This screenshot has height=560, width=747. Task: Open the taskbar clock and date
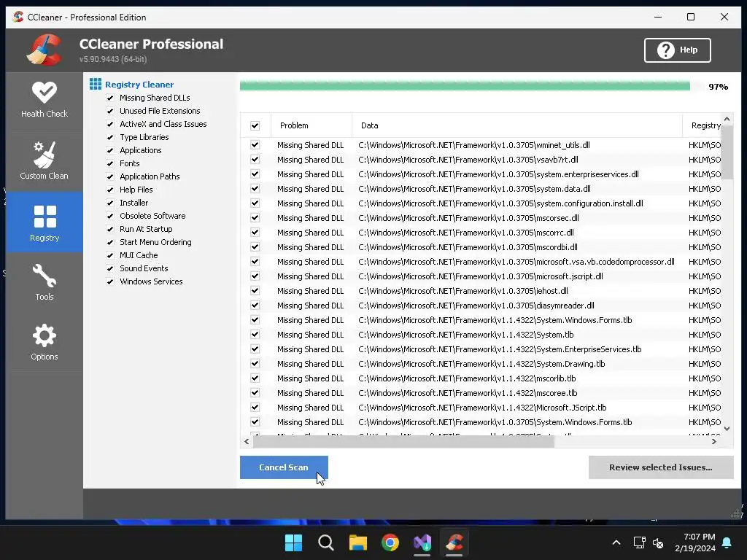click(695, 542)
